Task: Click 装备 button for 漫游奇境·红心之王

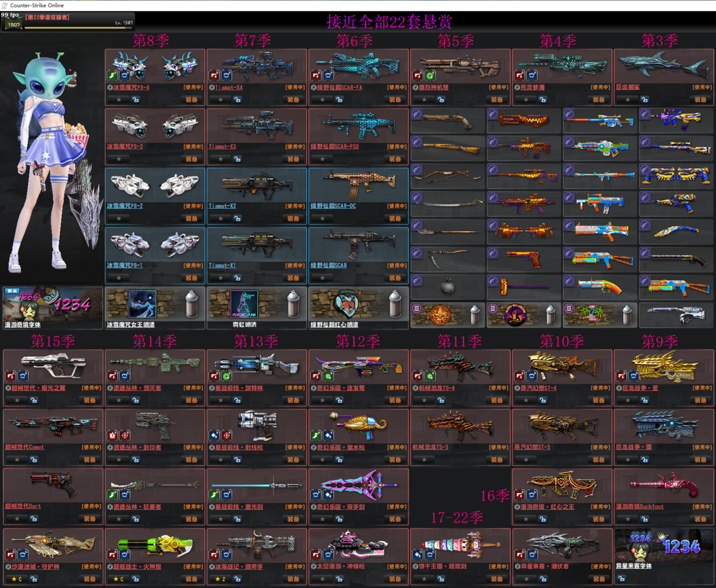Action: point(599,518)
